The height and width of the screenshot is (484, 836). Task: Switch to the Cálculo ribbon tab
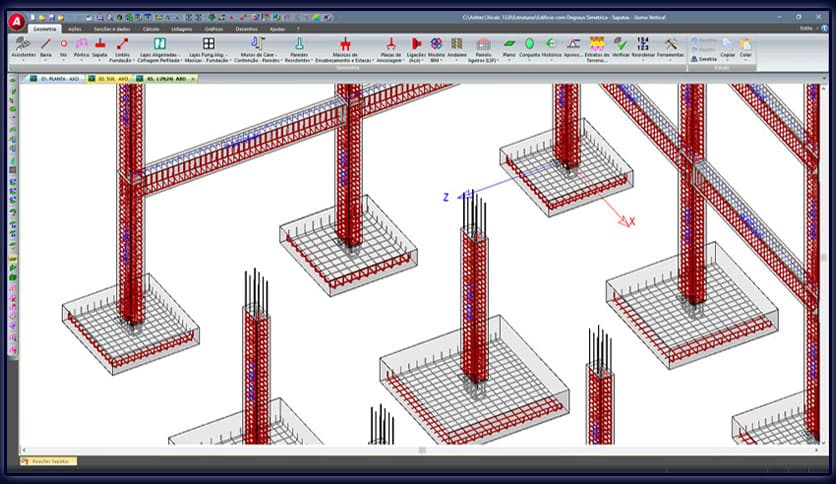click(151, 29)
